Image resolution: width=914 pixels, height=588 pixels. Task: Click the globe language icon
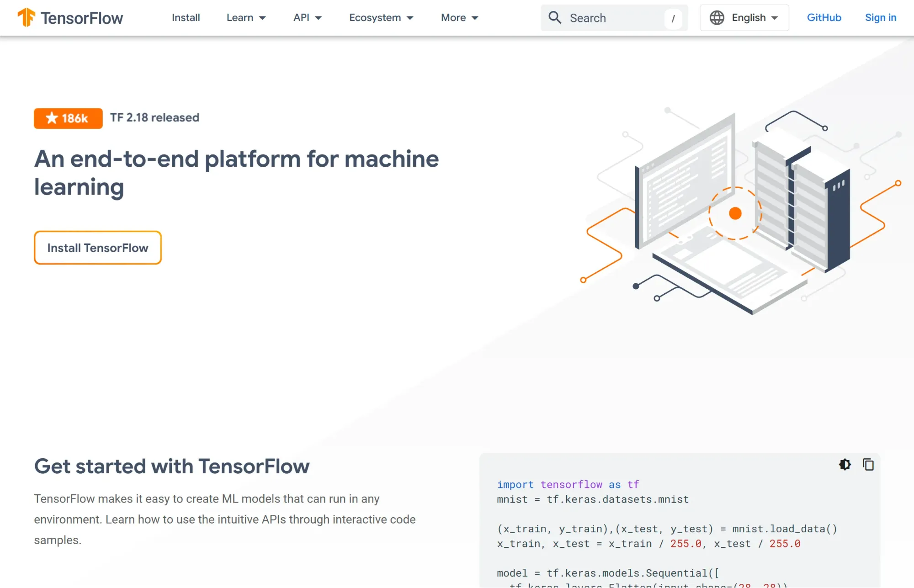pyautogui.click(x=717, y=17)
